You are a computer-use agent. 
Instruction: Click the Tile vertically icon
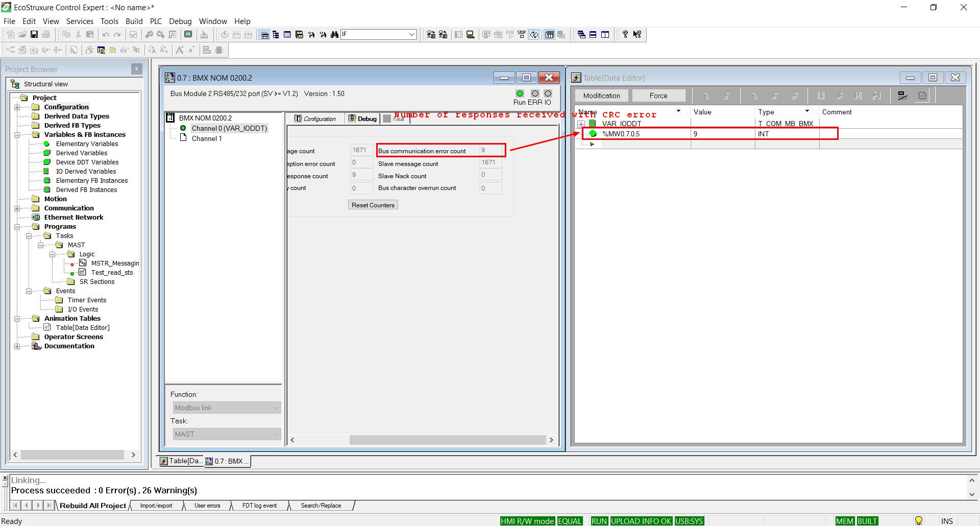[605, 34]
